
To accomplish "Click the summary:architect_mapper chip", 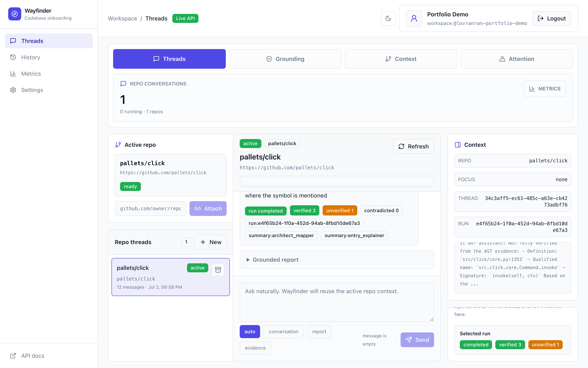I will pos(281,235).
